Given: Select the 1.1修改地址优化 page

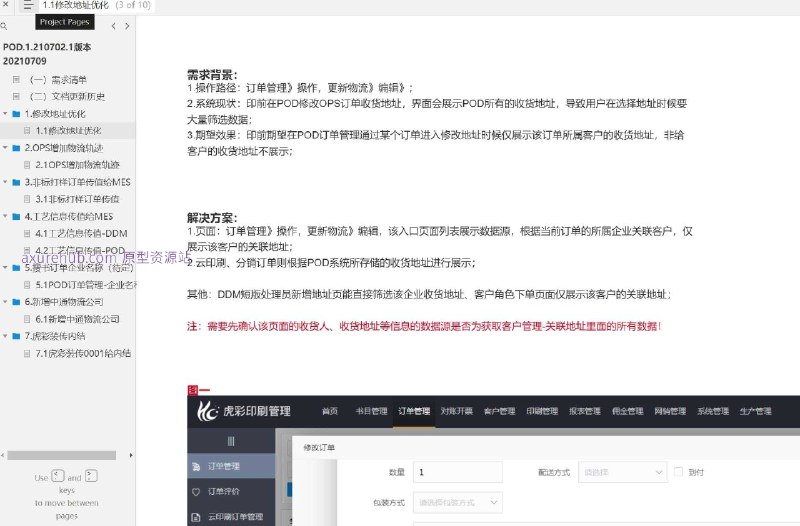Looking at the screenshot, I should 68,131.
